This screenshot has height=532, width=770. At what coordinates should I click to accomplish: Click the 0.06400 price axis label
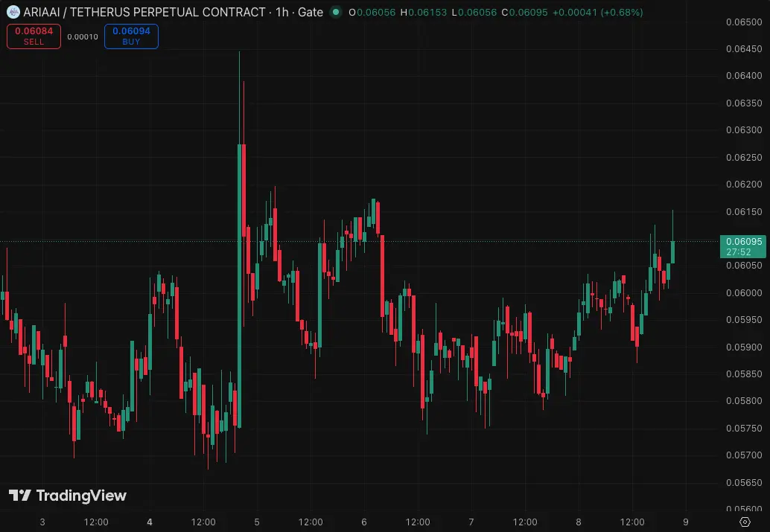(744, 76)
